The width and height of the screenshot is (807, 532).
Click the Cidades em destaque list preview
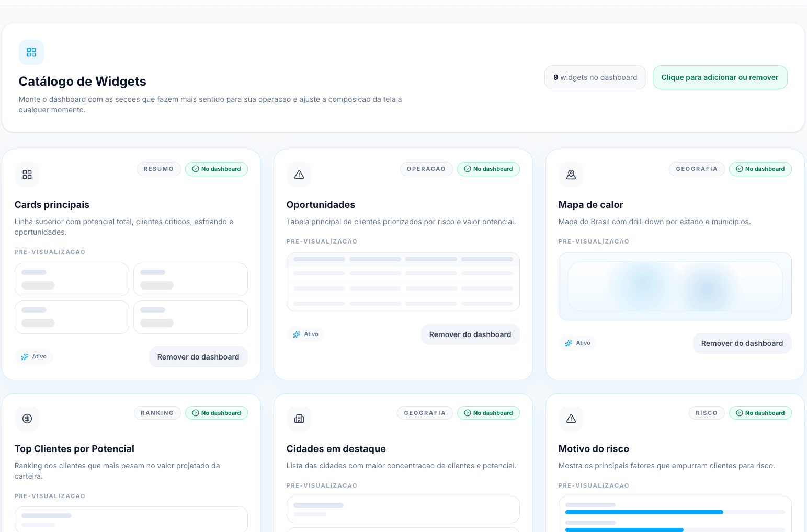pyautogui.click(x=403, y=514)
